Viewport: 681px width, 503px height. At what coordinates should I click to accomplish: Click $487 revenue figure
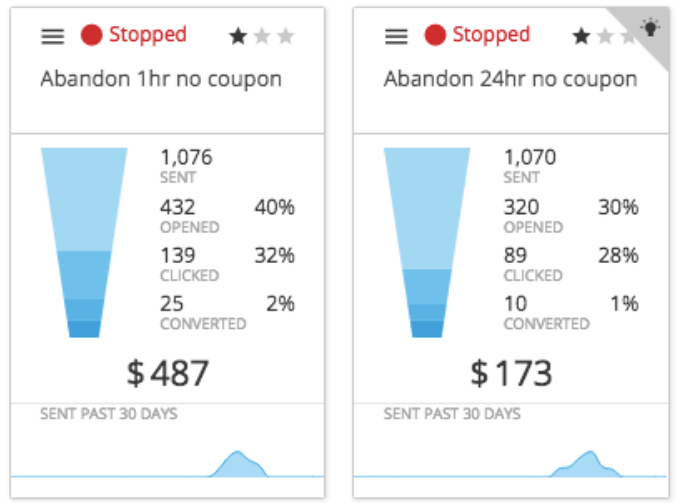[168, 373]
